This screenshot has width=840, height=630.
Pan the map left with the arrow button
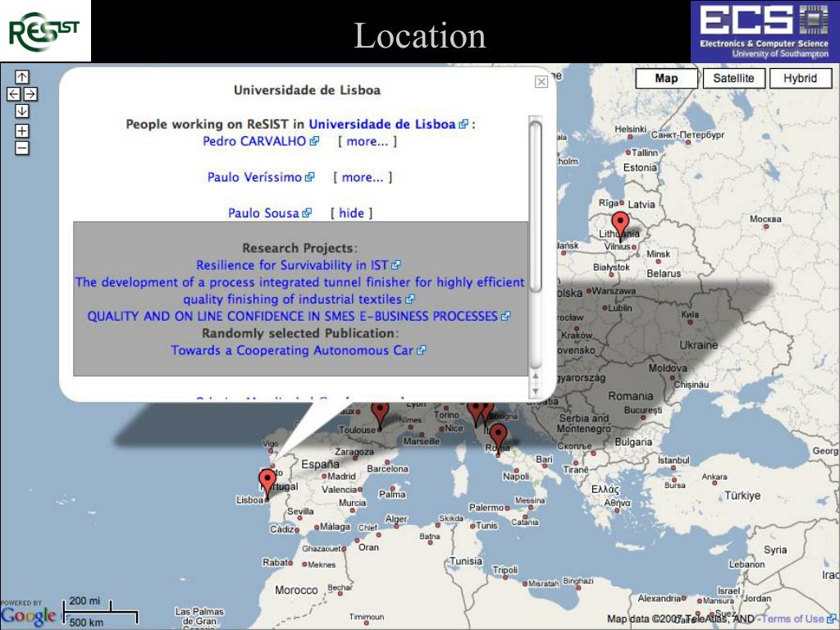click(x=13, y=94)
